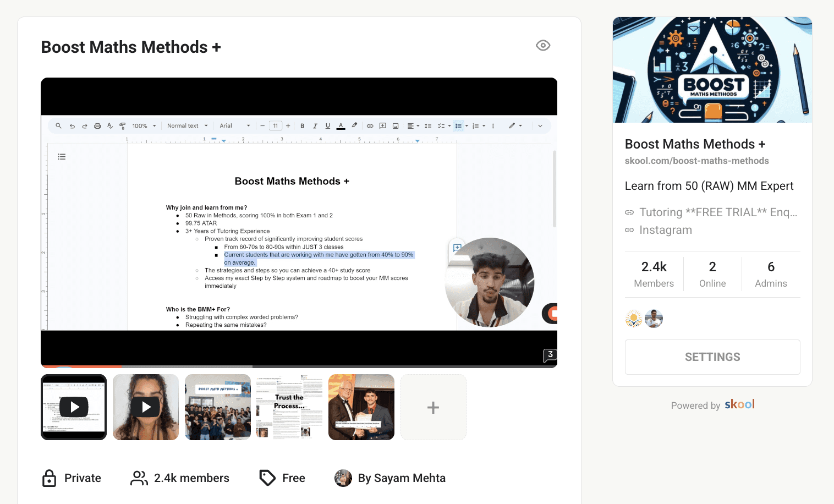Screen dimensions: 834x504
Task: Select the first Google Doc video thumbnail
Action: tap(74, 407)
